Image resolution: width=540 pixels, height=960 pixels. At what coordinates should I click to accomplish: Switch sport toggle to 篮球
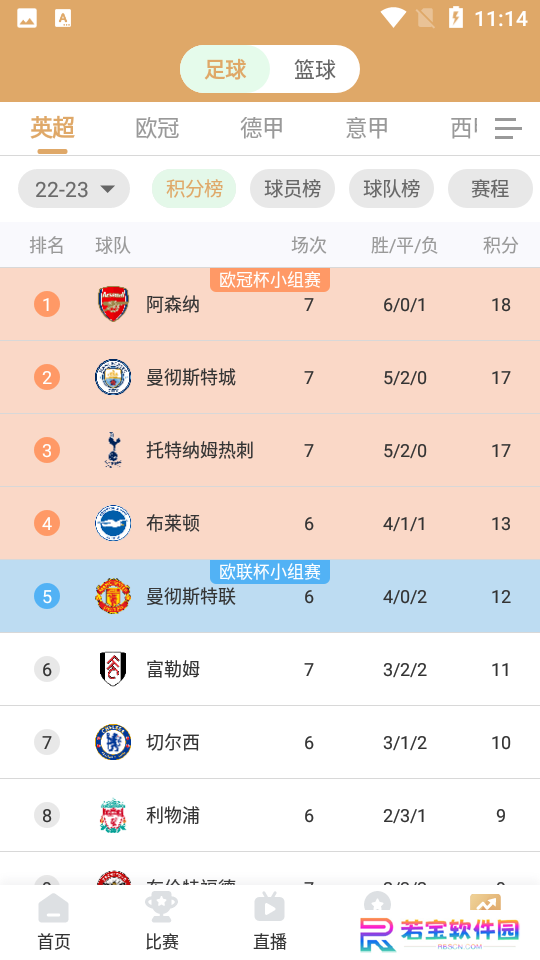315,69
